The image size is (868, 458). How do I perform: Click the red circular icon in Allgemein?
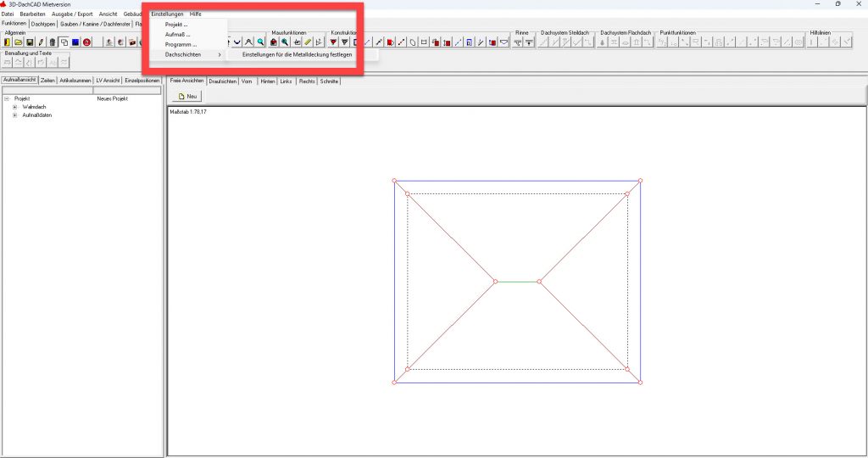[86, 42]
